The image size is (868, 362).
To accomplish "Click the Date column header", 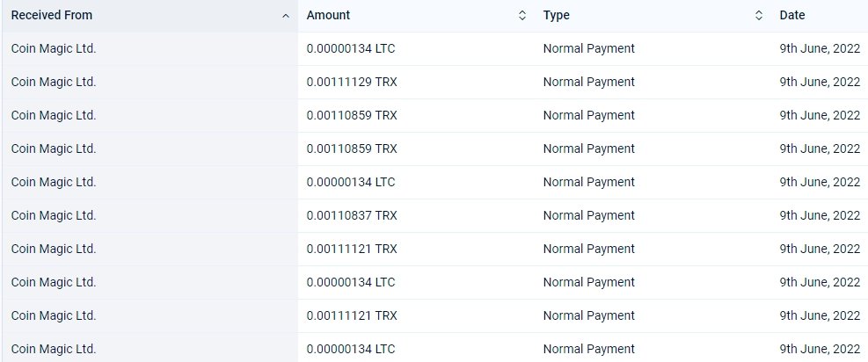I will click(792, 16).
